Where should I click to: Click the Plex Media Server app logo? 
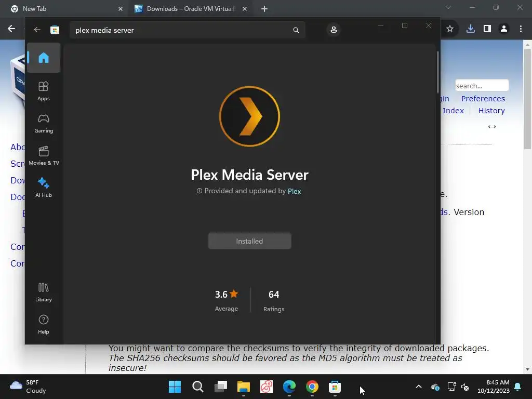[x=249, y=116]
